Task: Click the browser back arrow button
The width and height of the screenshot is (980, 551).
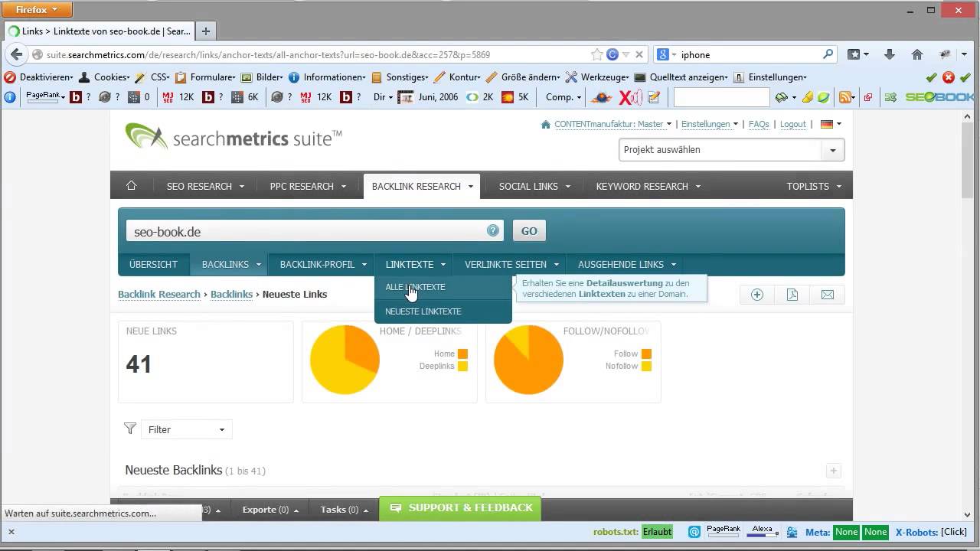Action: pyautogui.click(x=16, y=54)
